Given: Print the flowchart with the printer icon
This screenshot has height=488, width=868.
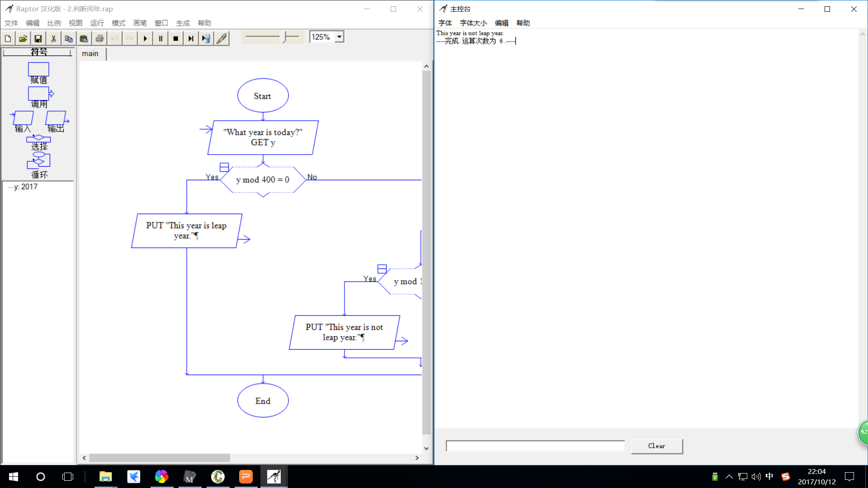Looking at the screenshot, I should [x=99, y=38].
